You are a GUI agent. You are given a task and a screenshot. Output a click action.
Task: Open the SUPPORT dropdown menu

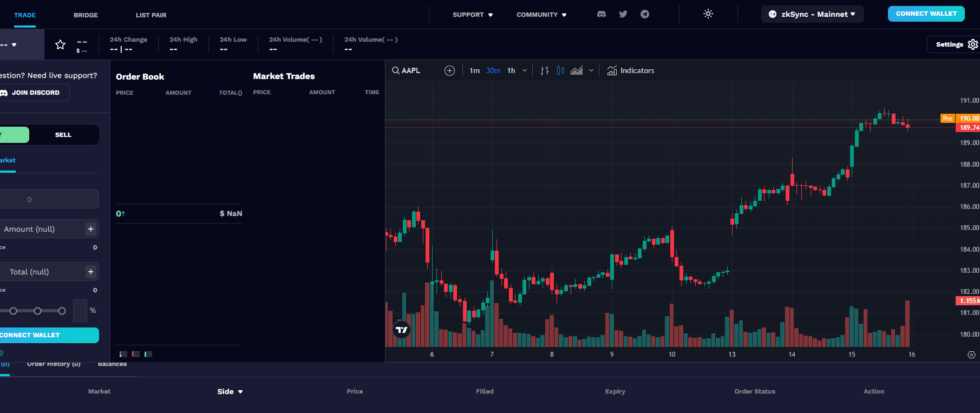click(x=473, y=15)
